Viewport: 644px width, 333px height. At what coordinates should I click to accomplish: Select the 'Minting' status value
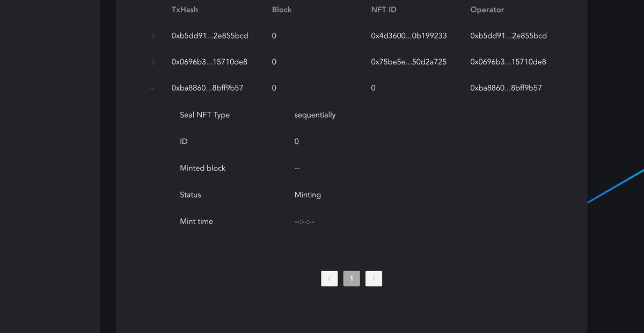click(x=308, y=195)
